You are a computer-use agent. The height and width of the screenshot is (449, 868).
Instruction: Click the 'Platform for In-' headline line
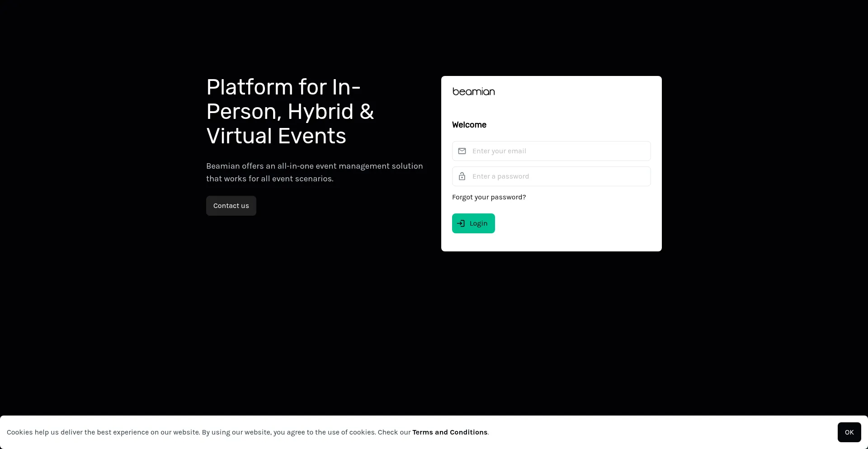tap(283, 87)
